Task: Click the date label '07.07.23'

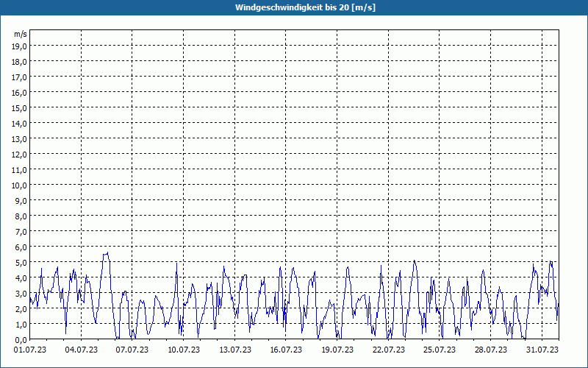Action: point(132,350)
